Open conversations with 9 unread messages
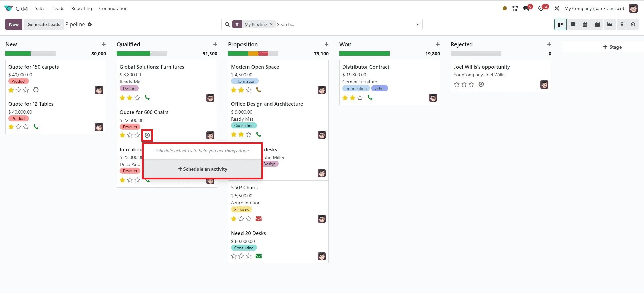Image resolution: width=644 pixels, height=293 pixels. tap(527, 8)
